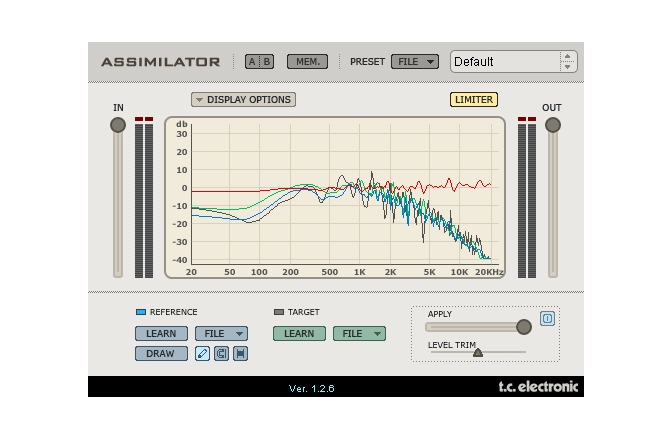Step to next preset with down arrow

(x=567, y=67)
